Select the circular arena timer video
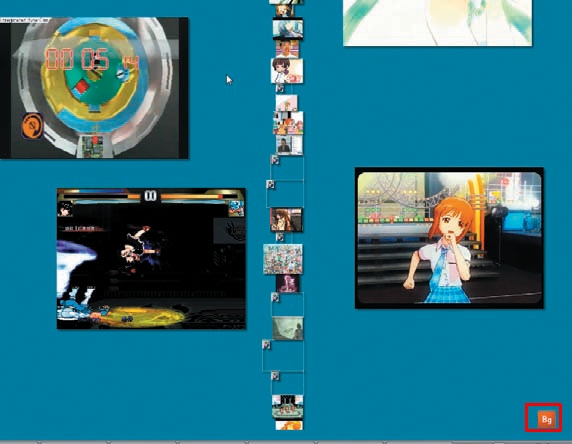572x444 pixels. pyautogui.click(x=94, y=88)
